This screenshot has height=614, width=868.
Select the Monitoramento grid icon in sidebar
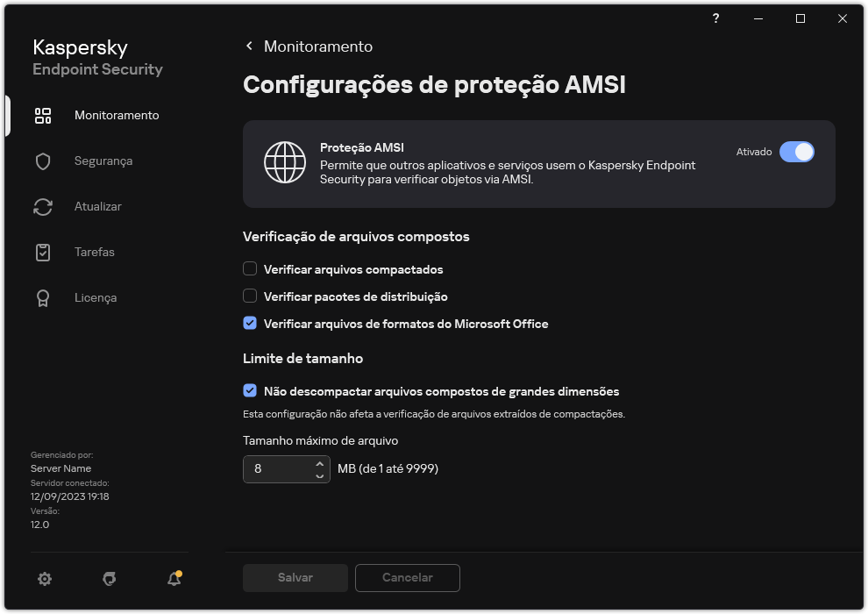(x=43, y=115)
